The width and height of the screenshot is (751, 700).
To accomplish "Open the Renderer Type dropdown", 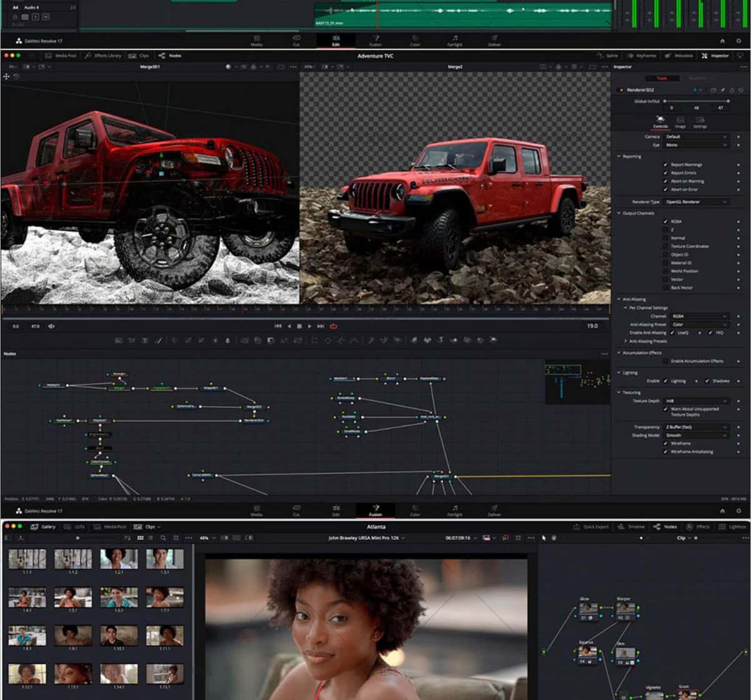I will (x=697, y=202).
